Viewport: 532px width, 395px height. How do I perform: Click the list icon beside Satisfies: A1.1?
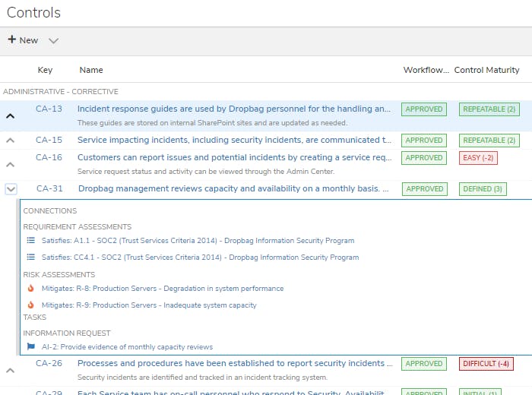pos(31,241)
